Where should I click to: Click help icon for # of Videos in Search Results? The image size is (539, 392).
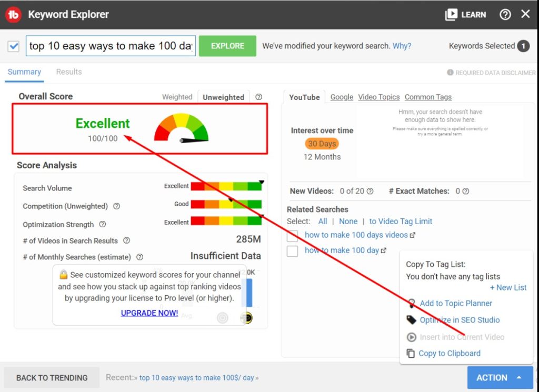(126, 240)
